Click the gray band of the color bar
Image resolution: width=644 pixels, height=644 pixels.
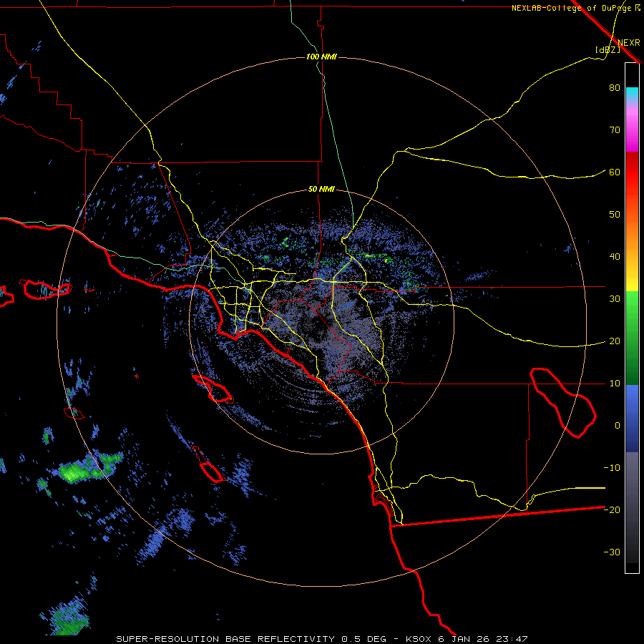coord(632,507)
